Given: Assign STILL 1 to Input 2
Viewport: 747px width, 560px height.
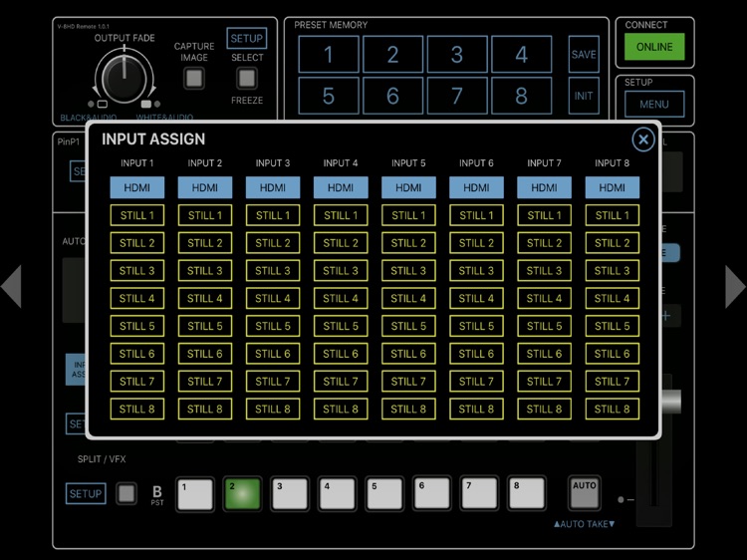Looking at the screenshot, I should click(x=205, y=215).
